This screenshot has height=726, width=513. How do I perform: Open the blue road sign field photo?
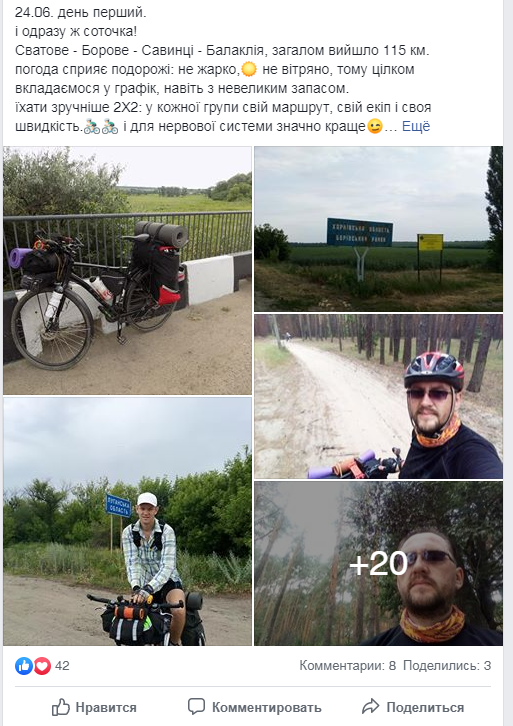tap(378, 229)
